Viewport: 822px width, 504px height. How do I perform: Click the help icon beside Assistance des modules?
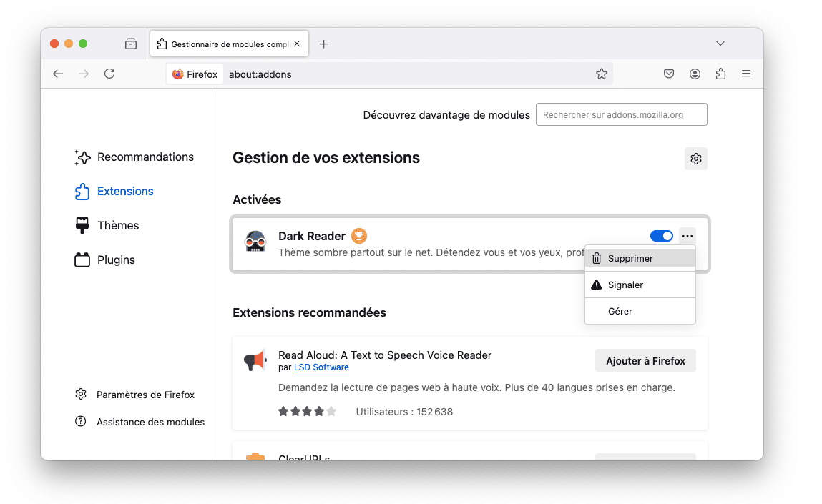81,421
